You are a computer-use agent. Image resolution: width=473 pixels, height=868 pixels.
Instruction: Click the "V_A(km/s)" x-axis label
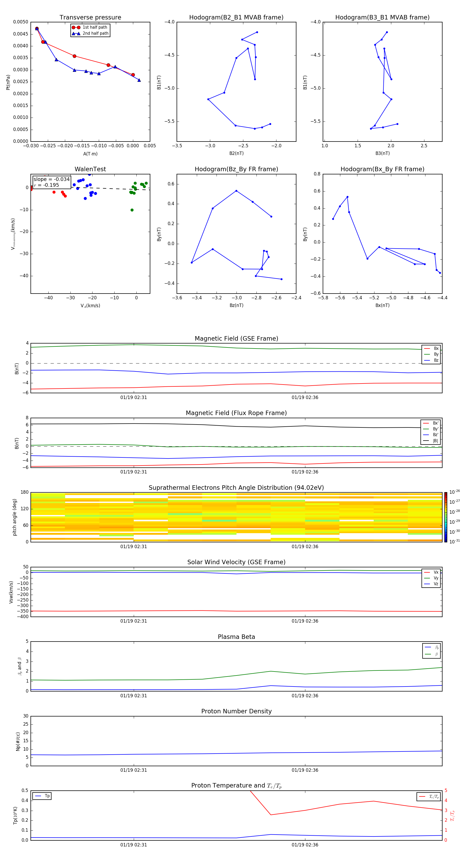(x=90, y=306)
